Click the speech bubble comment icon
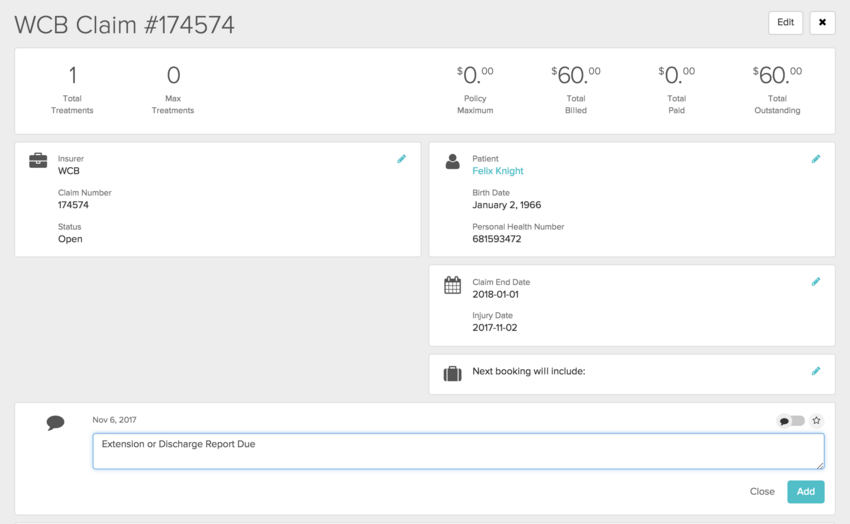Screen dimensions: 850x524 [55, 423]
